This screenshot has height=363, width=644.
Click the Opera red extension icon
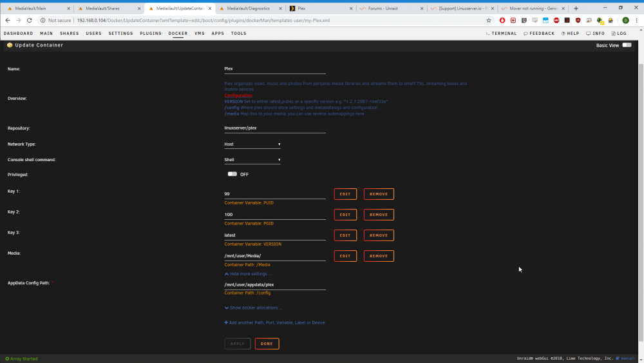pos(502,20)
